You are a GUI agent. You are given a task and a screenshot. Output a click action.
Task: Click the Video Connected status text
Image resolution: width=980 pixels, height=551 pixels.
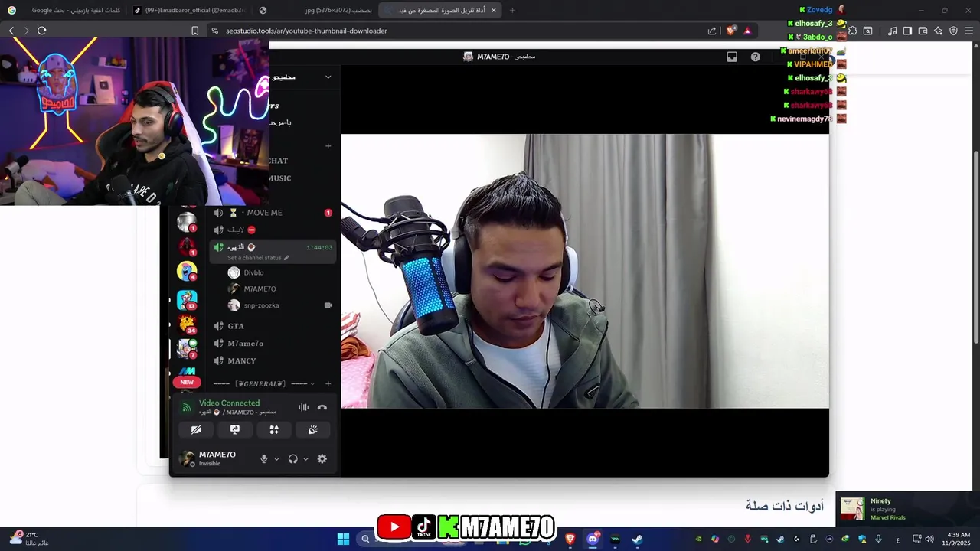(x=229, y=403)
